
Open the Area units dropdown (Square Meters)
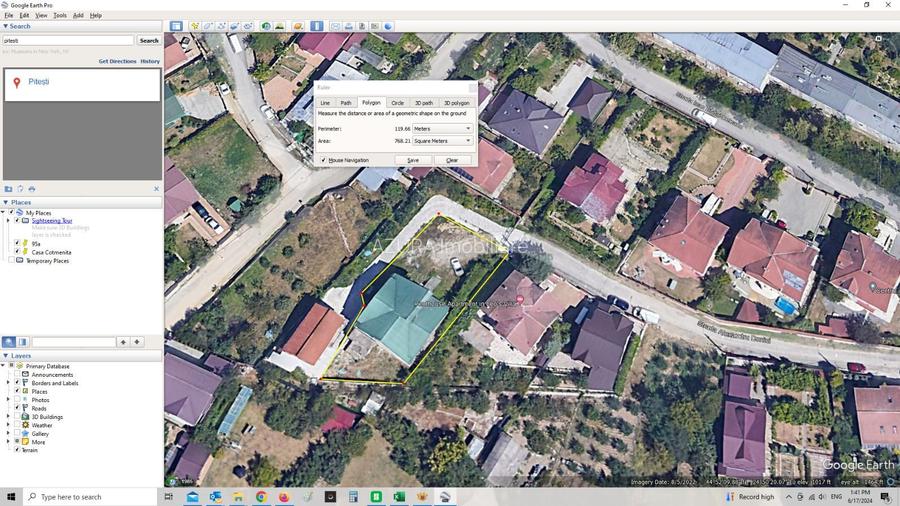click(x=443, y=141)
